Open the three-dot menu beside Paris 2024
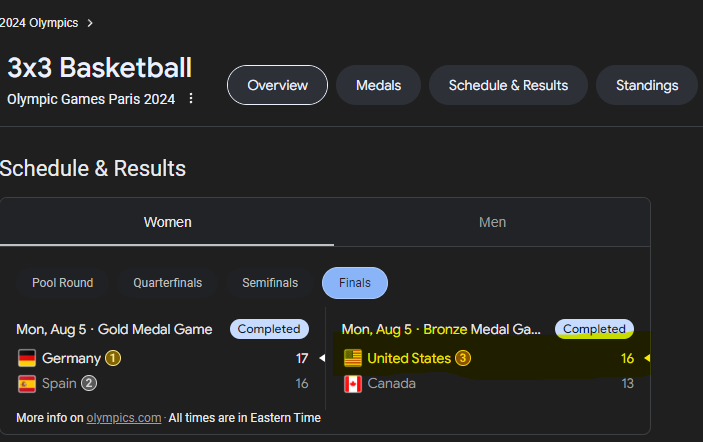The width and height of the screenshot is (703, 442). (x=191, y=98)
